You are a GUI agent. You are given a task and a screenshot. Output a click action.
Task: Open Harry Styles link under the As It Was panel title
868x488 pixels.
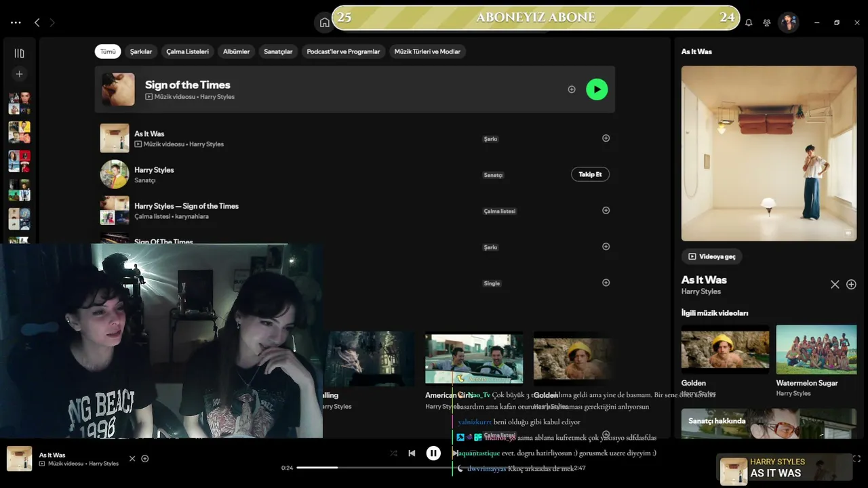tap(701, 291)
